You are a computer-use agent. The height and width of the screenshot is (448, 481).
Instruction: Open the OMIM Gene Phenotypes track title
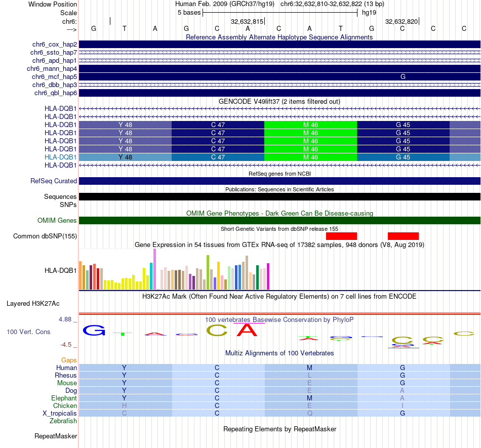point(279,214)
